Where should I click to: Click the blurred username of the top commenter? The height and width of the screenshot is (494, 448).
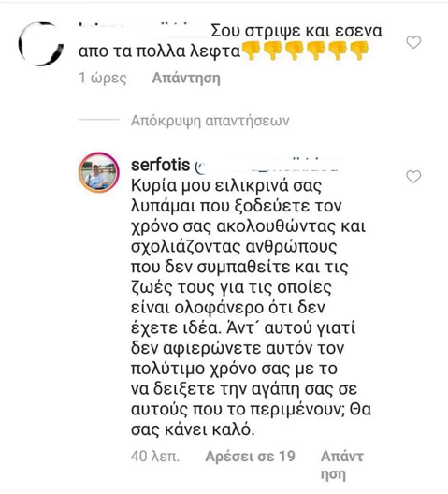142,30
